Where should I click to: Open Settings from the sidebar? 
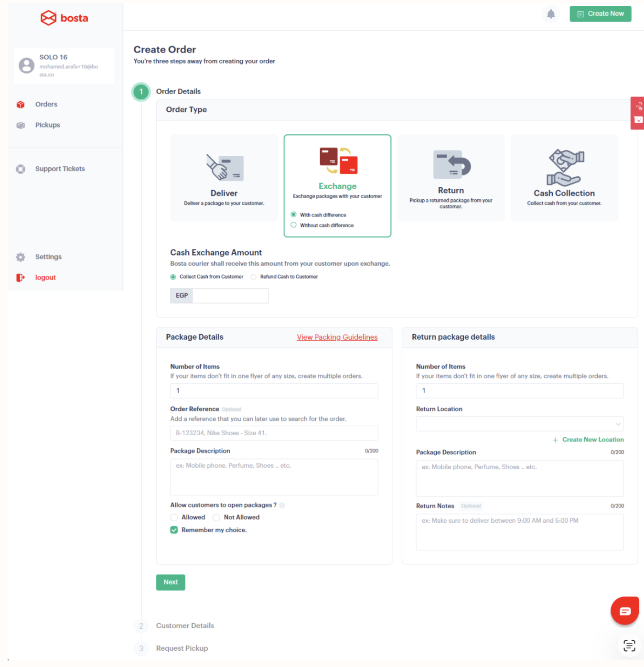click(x=48, y=257)
